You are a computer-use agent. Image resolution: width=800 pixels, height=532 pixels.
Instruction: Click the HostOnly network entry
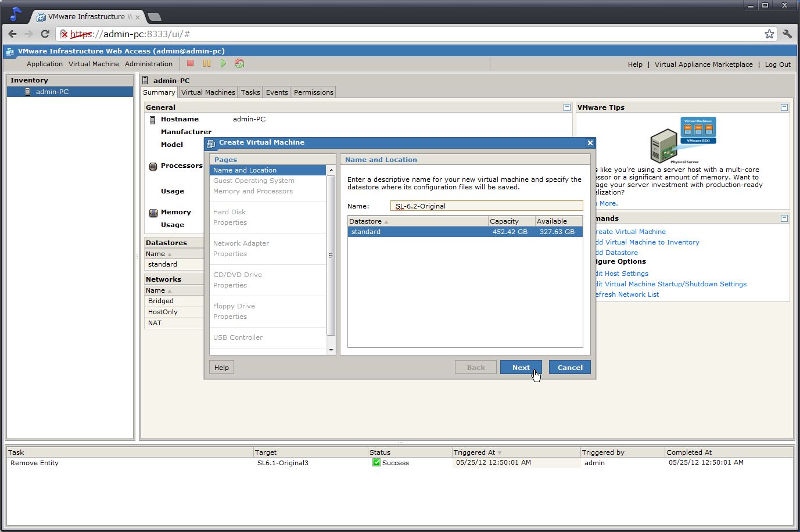point(163,312)
